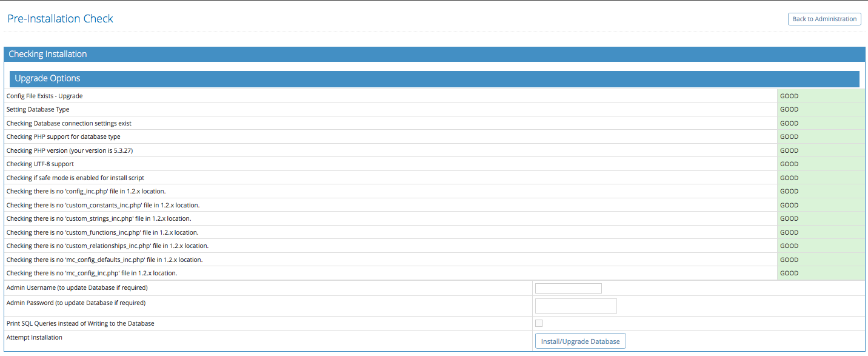
Task: Click the GOOD status for Config File Exists
Action: [789, 96]
